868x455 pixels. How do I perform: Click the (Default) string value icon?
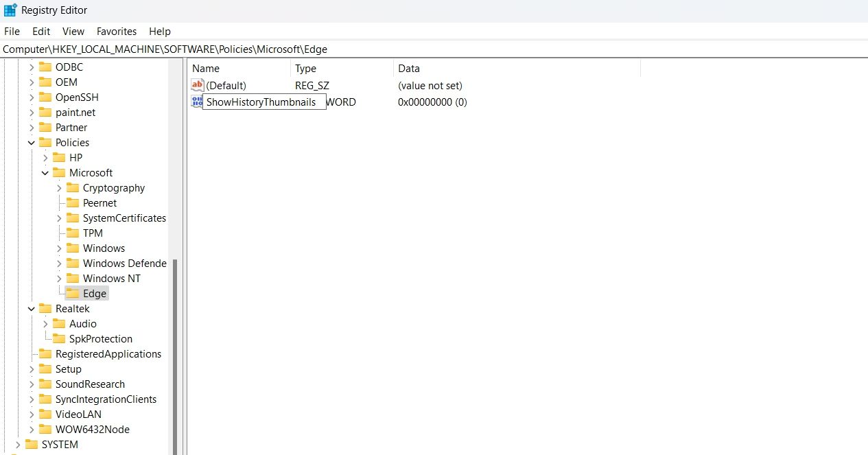198,86
